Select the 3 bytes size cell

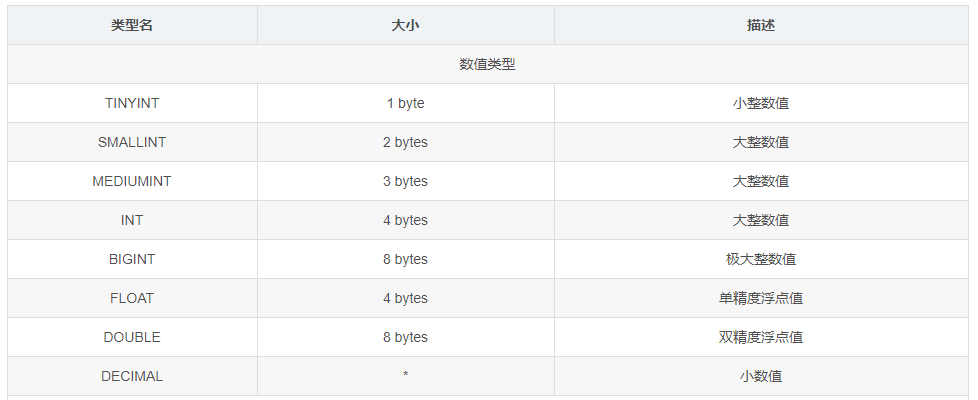[405, 181]
